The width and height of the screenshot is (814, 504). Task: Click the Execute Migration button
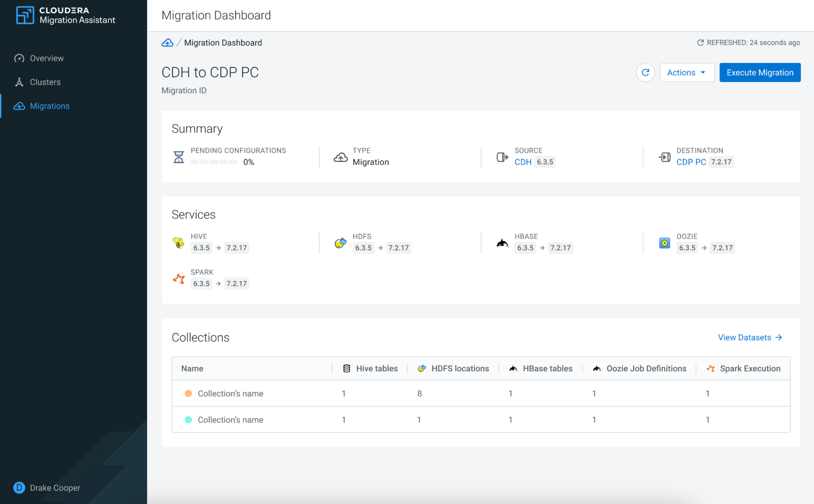point(760,72)
